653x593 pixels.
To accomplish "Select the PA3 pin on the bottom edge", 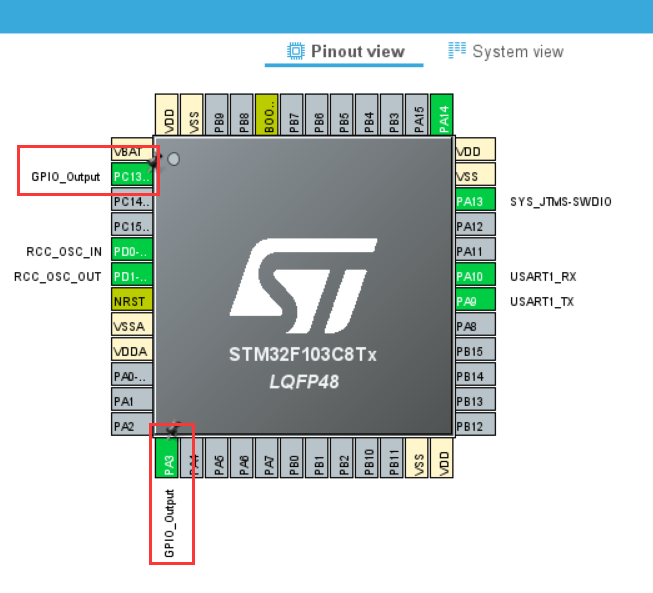I will coord(167,458).
